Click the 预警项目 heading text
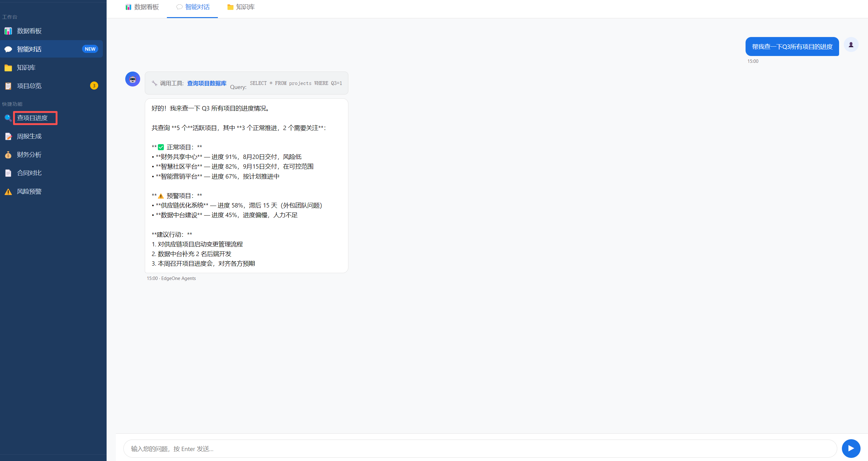Screen dimensions: 868x461 click(180, 196)
